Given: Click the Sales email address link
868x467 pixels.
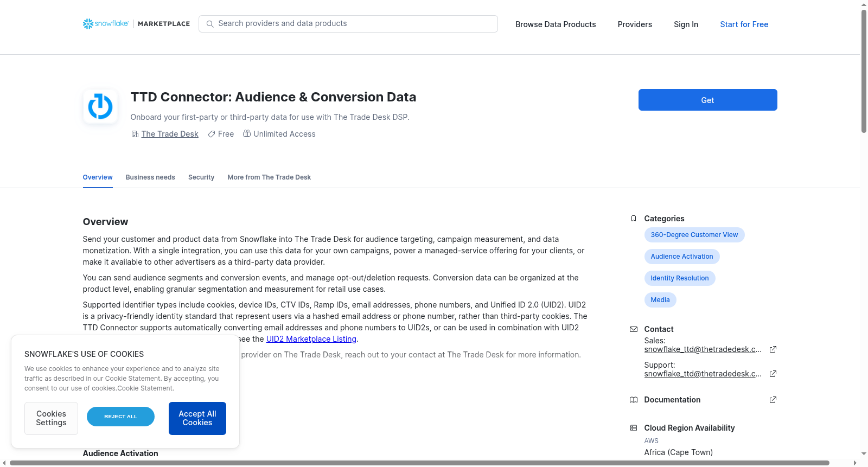Looking at the screenshot, I should point(703,349).
